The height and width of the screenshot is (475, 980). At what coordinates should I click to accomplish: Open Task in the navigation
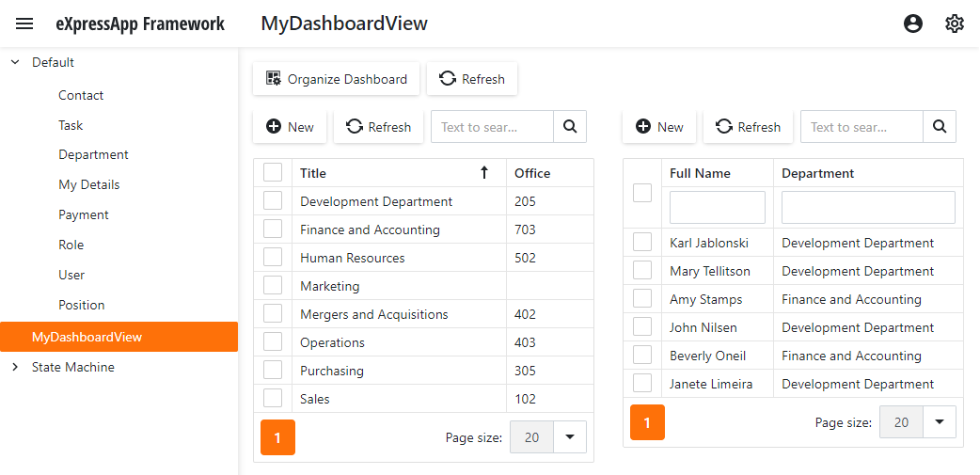click(71, 125)
